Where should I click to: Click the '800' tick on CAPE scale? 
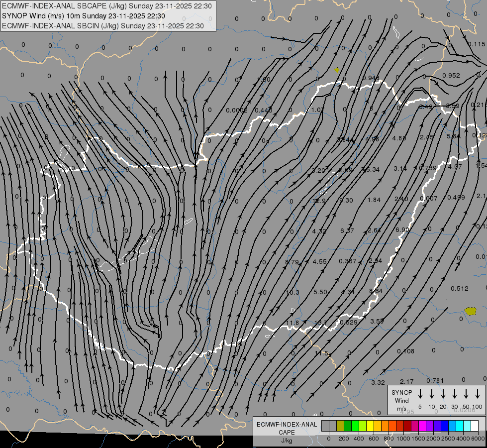tap(389, 439)
